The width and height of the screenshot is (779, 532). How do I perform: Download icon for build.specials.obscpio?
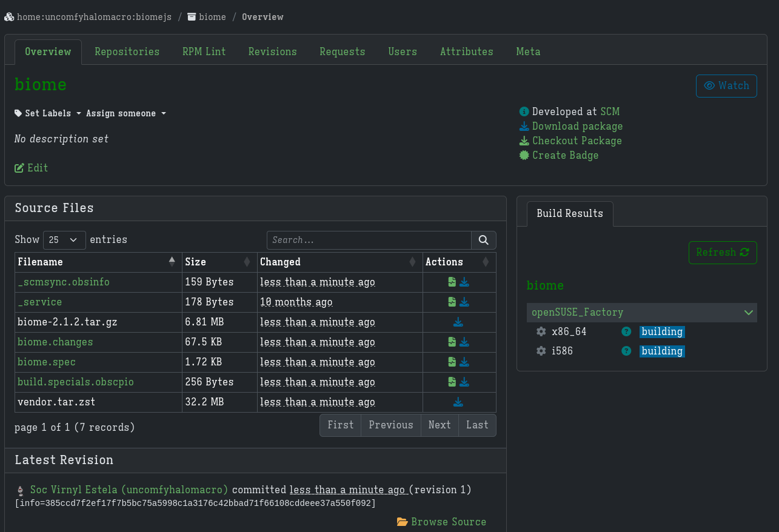tap(464, 382)
